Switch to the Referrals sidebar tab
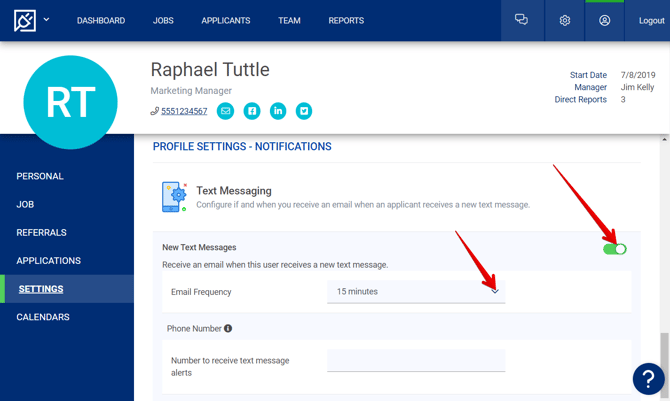Image resolution: width=670 pixels, height=401 pixels. 41,233
